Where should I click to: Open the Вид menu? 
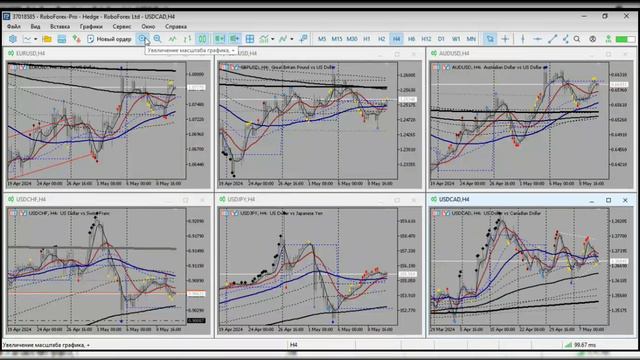pos(36,26)
